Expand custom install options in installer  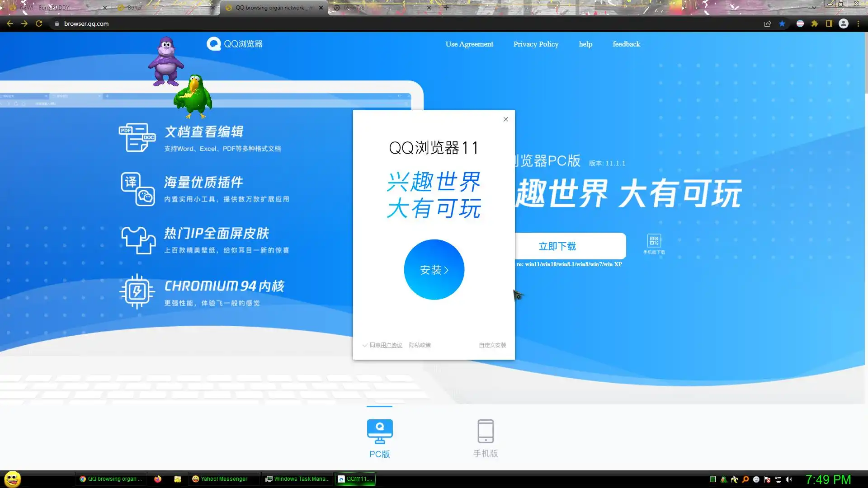click(492, 345)
